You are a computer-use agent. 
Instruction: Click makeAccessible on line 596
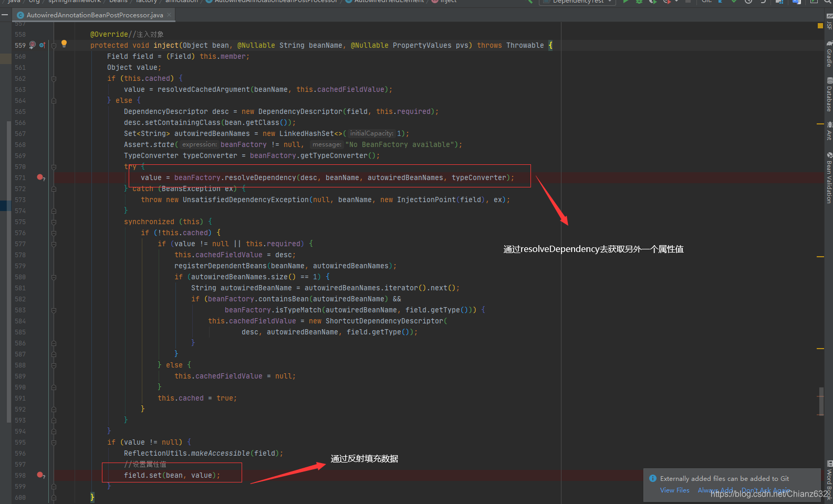click(221, 454)
